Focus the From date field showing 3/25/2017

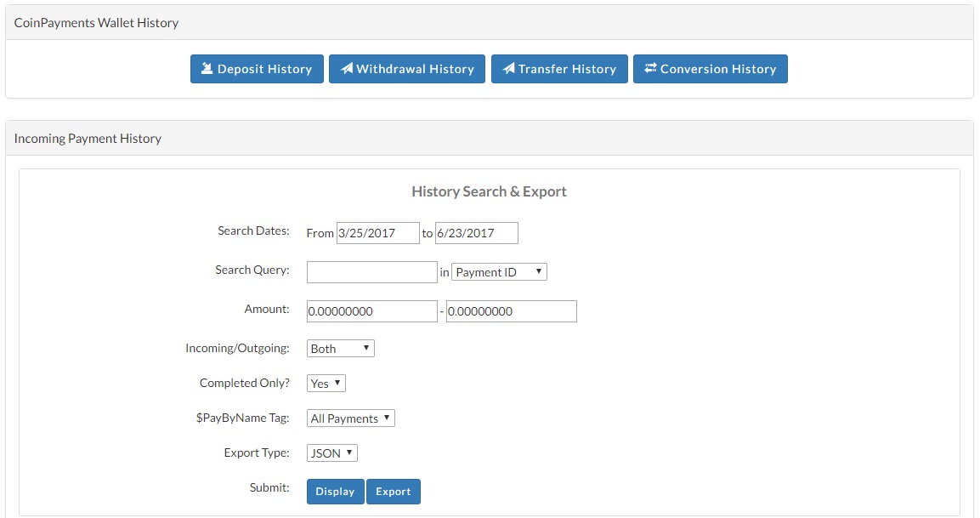(x=377, y=233)
